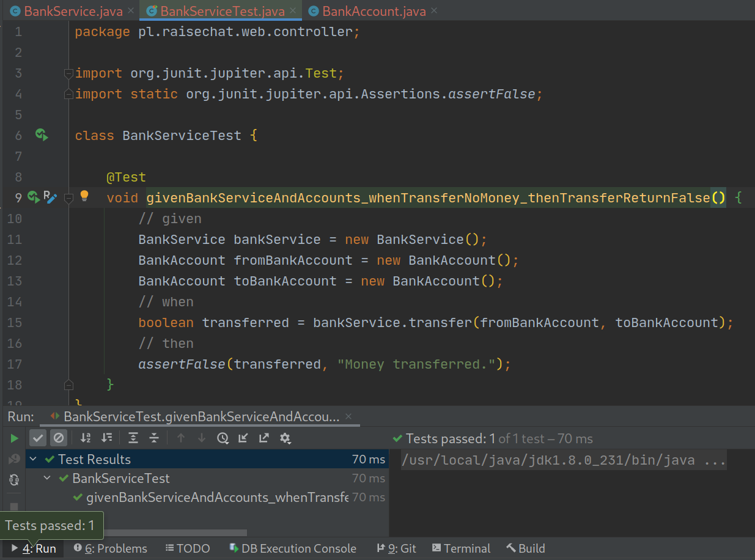Expand all test result nodes
The image size is (755, 560).
tap(133, 438)
